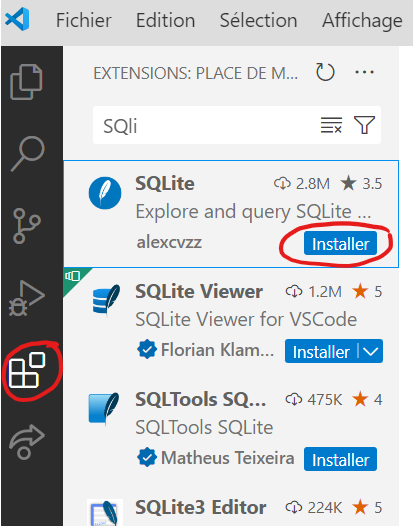Open the Source Control view icon
413x526 pixels.
(27, 226)
